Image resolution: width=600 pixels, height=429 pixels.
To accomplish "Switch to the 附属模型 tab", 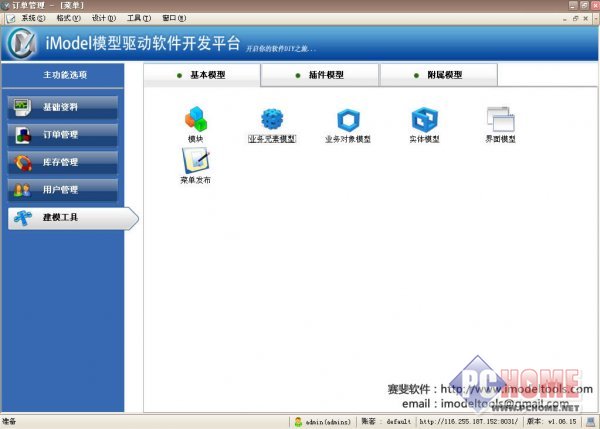I will click(439, 75).
